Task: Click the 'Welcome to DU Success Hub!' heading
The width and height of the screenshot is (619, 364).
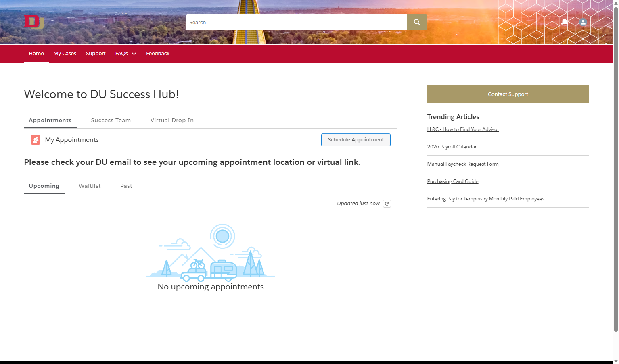Action: 101,94
